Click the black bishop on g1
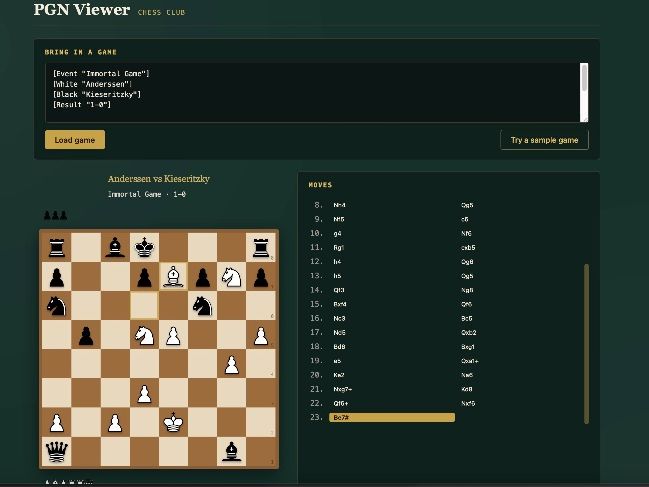The width and height of the screenshot is (649, 487). click(x=232, y=451)
